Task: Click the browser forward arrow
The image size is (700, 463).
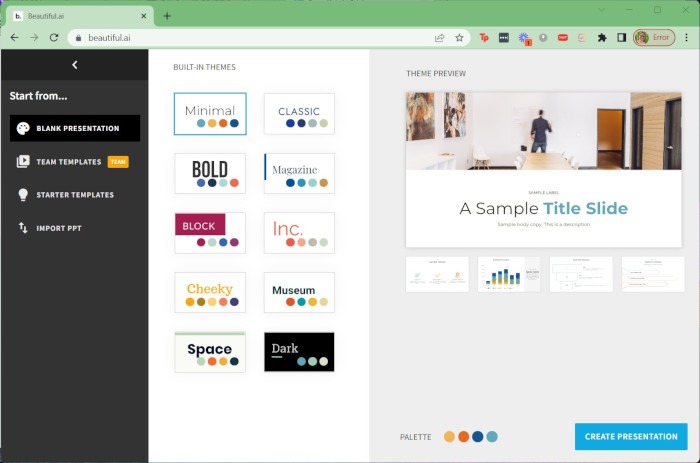Action: 34,38
